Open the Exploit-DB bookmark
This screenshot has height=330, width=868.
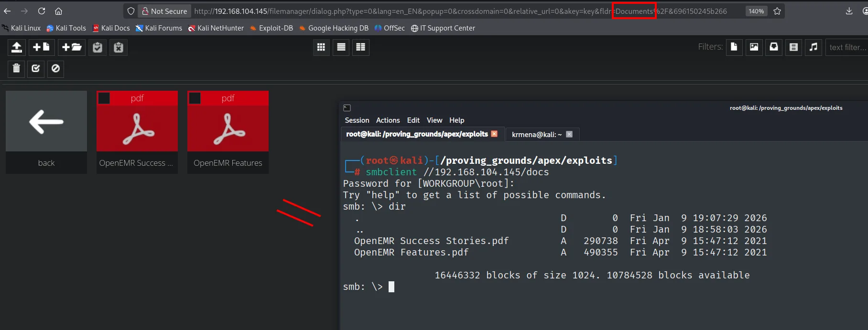click(271, 28)
